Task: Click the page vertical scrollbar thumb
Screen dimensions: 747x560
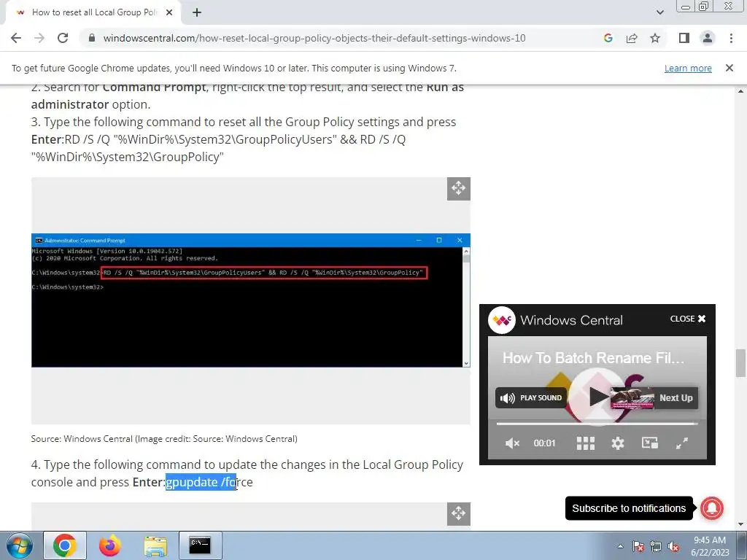Action: 740,363
